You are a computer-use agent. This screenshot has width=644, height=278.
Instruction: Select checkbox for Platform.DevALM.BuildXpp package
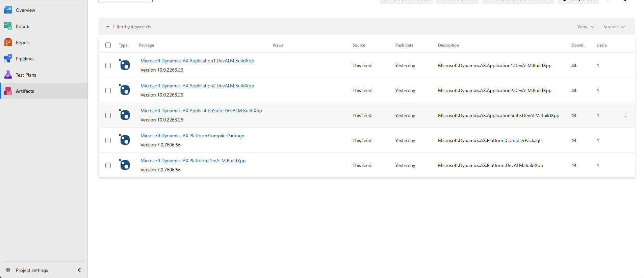108,165
